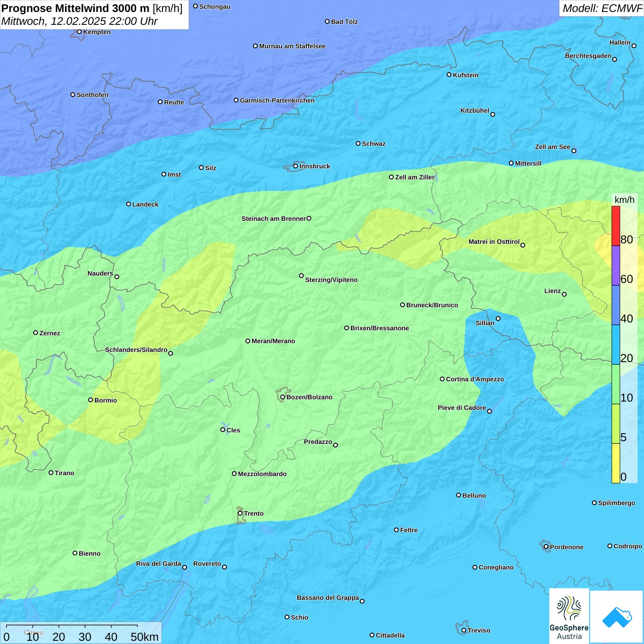Click the Brixen/Bressanone label
The height and width of the screenshot is (644, 644).
click(x=379, y=328)
